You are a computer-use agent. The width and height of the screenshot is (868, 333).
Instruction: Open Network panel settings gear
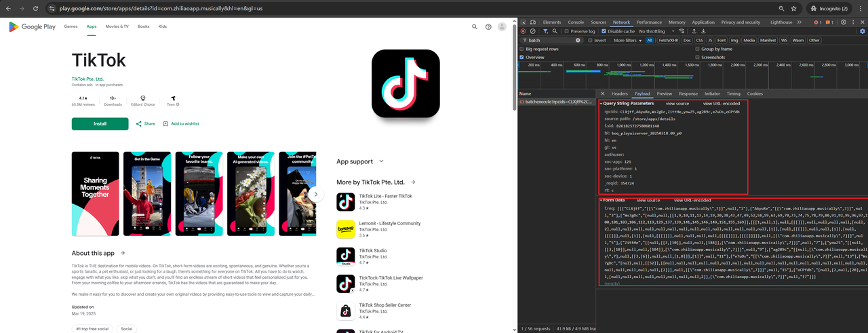(x=862, y=31)
